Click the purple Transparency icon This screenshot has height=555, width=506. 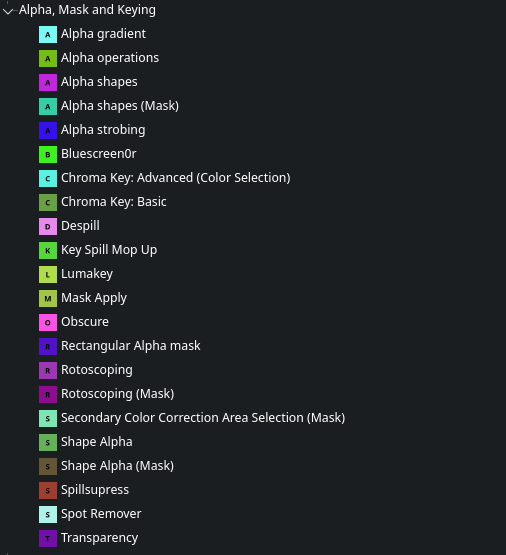[x=48, y=538]
